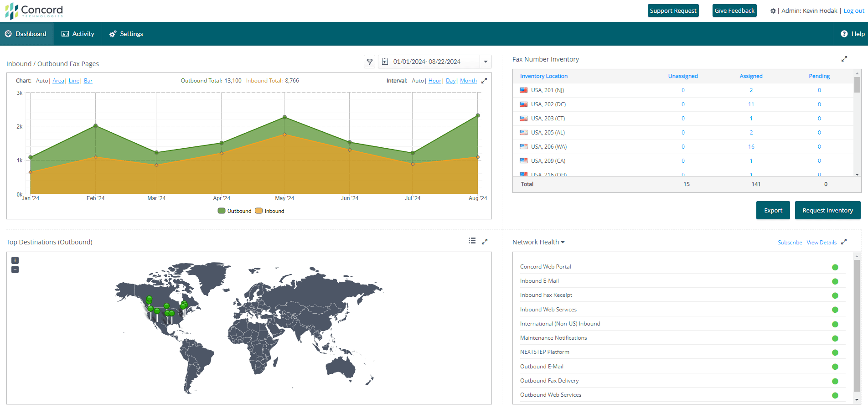Click the Log out link
Image resolution: width=868 pixels, height=409 pixels.
pos(853,11)
